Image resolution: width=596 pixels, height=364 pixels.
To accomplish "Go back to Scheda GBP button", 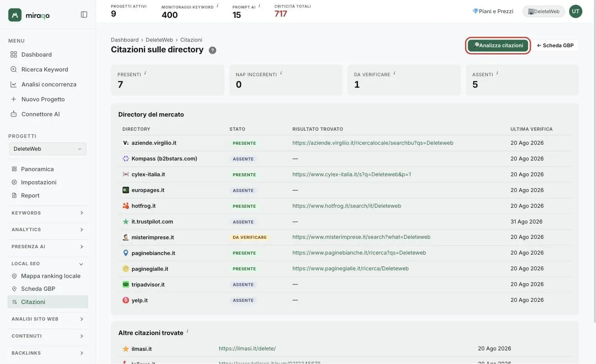I will 555,46.
